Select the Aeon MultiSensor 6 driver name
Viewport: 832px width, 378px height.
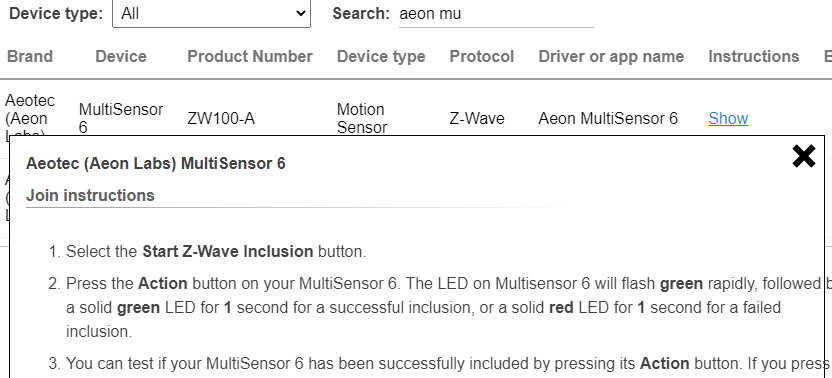(608, 118)
